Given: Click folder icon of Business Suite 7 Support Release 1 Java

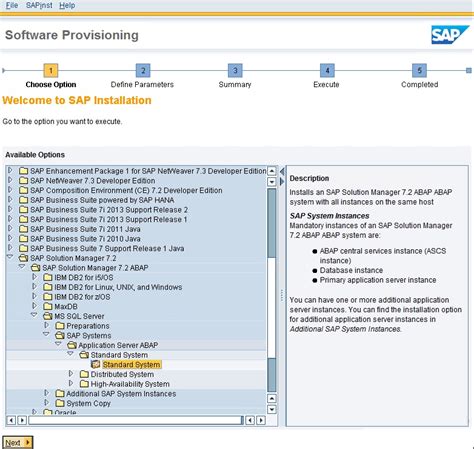Looking at the screenshot, I should pos(23,248).
